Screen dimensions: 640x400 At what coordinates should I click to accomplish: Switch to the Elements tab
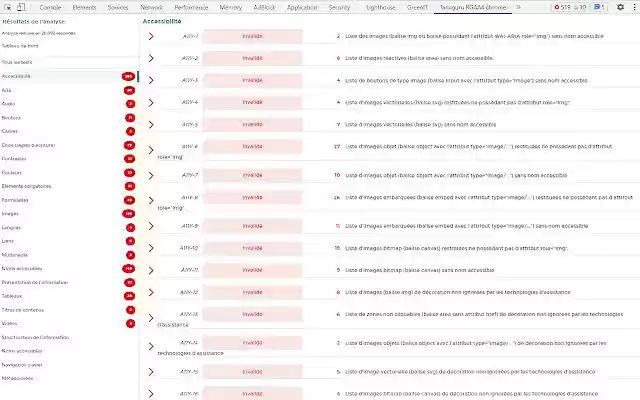pos(84,7)
